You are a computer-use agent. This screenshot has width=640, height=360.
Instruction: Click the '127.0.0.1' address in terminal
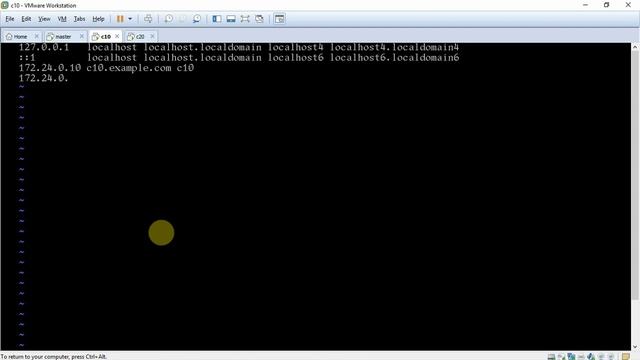click(44, 47)
